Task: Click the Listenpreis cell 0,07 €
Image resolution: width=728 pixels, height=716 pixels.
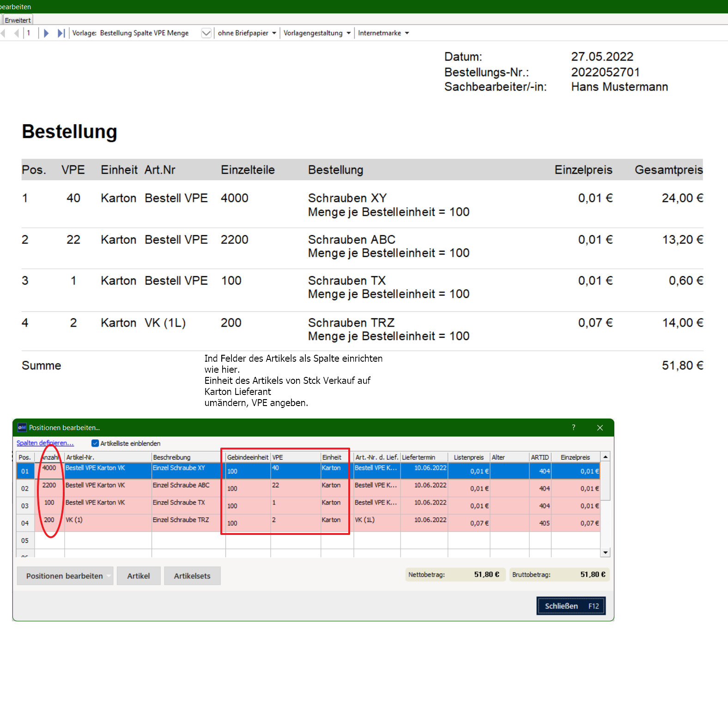Action: [468, 523]
